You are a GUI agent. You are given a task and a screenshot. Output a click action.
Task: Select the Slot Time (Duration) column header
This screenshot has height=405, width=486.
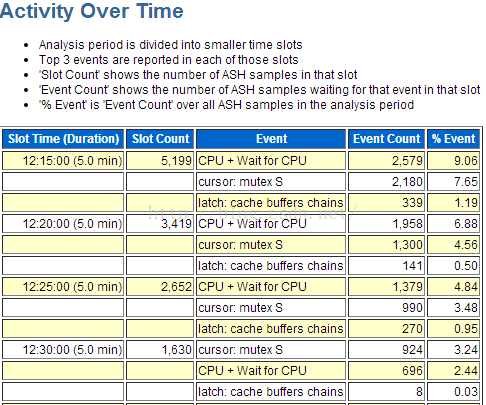63,139
